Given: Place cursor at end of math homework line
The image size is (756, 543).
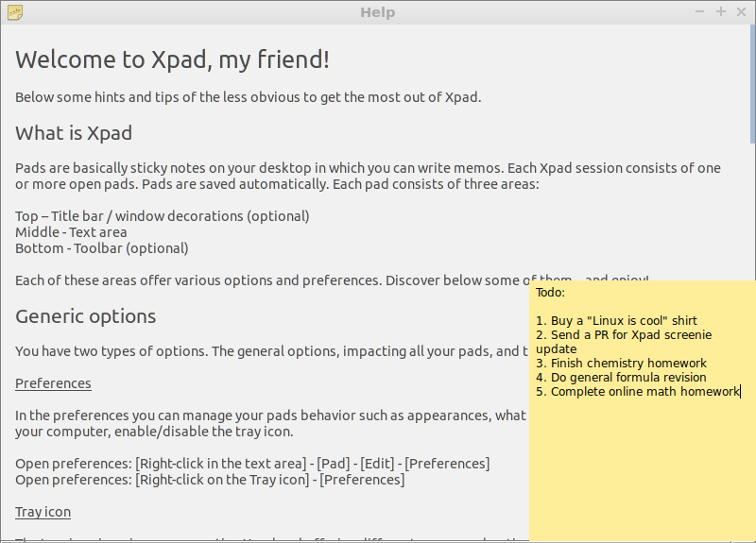Looking at the screenshot, I should point(741,392).
